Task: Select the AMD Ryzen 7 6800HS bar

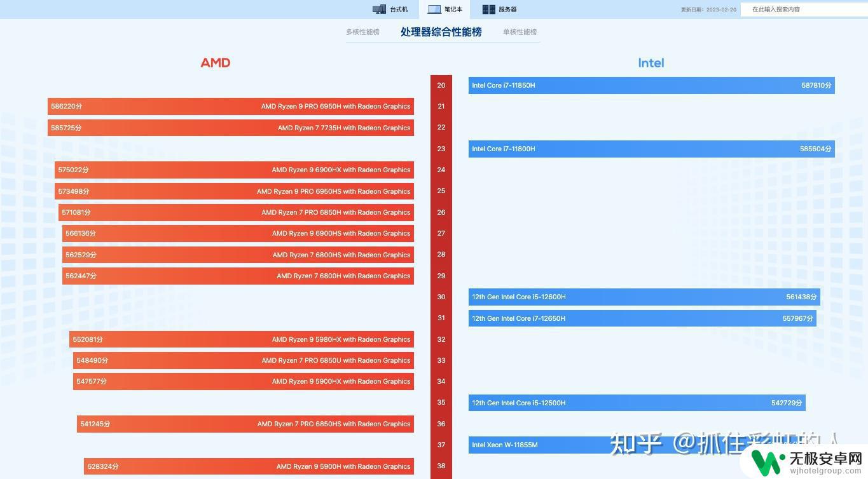Action: coord(238,255)
